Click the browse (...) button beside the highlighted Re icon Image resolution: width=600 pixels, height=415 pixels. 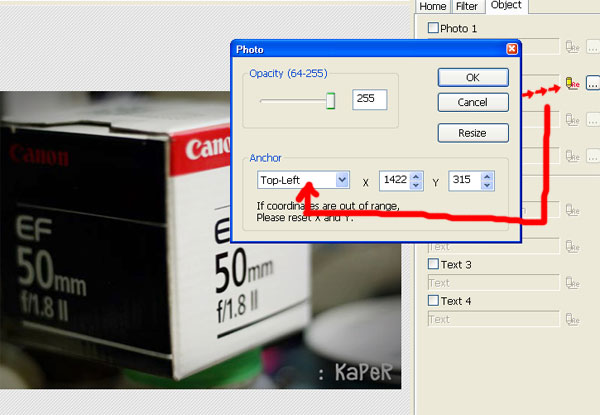(593, 83)
